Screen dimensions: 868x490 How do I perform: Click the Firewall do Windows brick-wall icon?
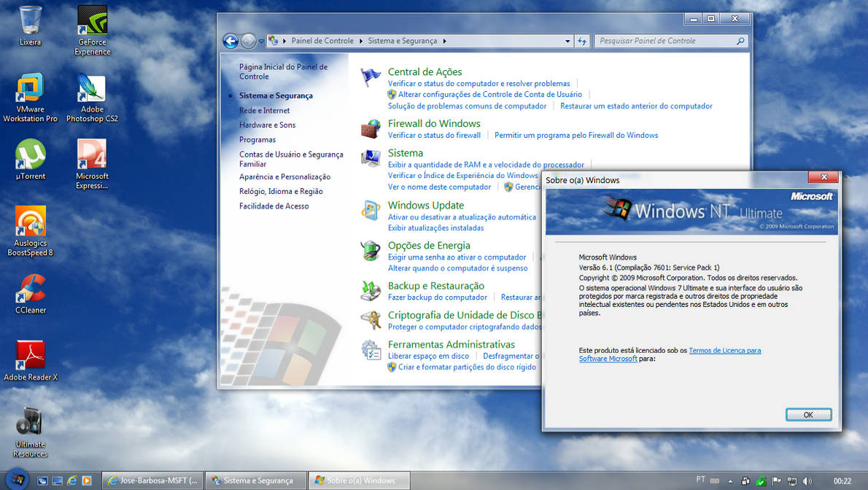[371, 128]
